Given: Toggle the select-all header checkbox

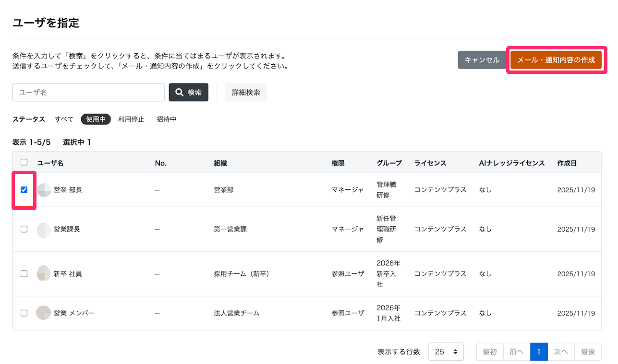Looking at the screenshot, I should (x=24, y=163).
